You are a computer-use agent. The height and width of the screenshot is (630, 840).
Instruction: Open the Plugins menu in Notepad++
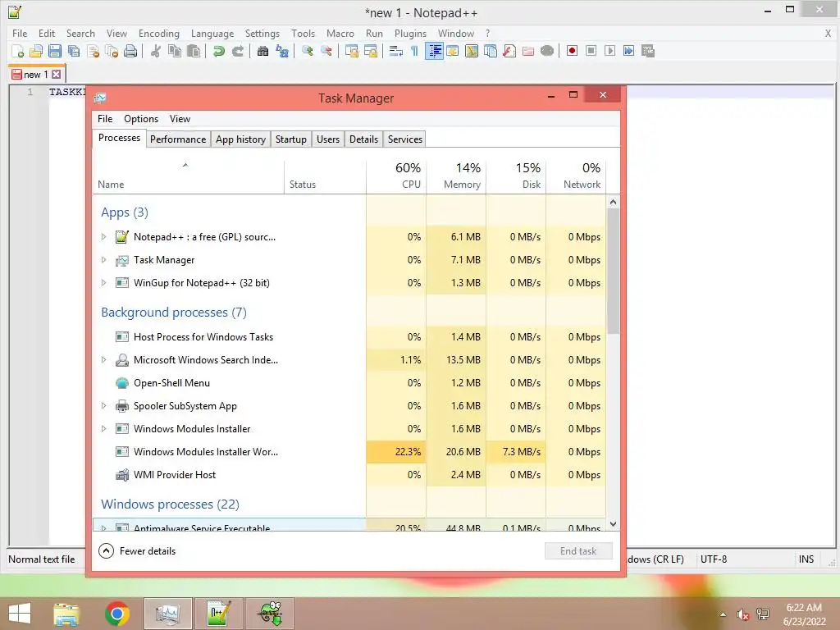(x=410, y=33)
